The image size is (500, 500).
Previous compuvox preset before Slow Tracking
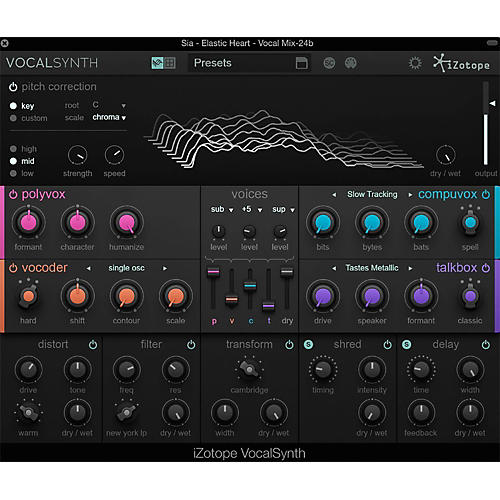(334, 195)
